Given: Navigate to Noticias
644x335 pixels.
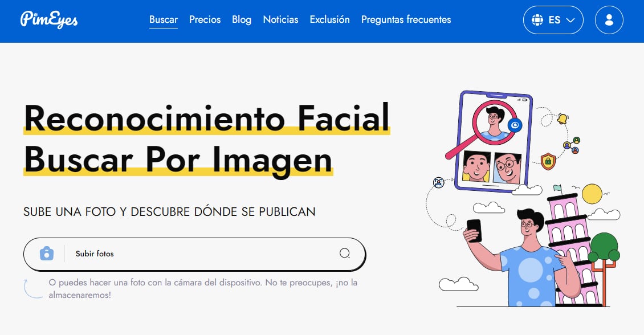Looking at the screenshot, I should (280, 19).
